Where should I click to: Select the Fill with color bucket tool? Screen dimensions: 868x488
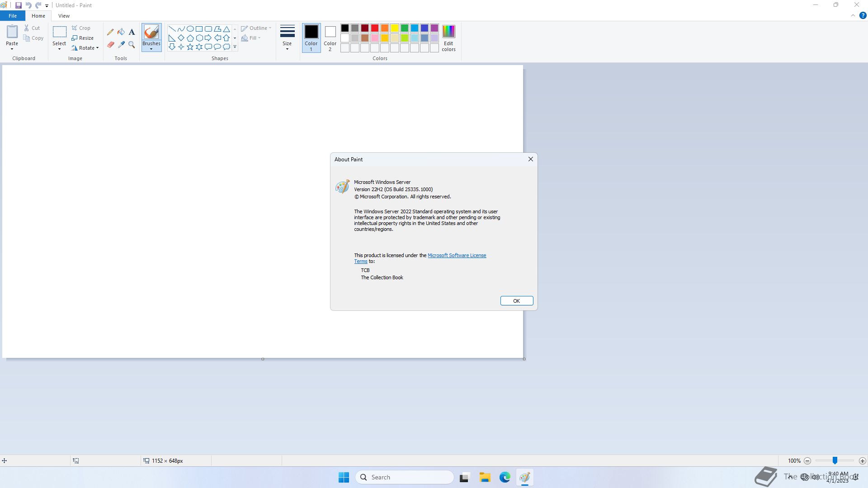pos(121,32)
